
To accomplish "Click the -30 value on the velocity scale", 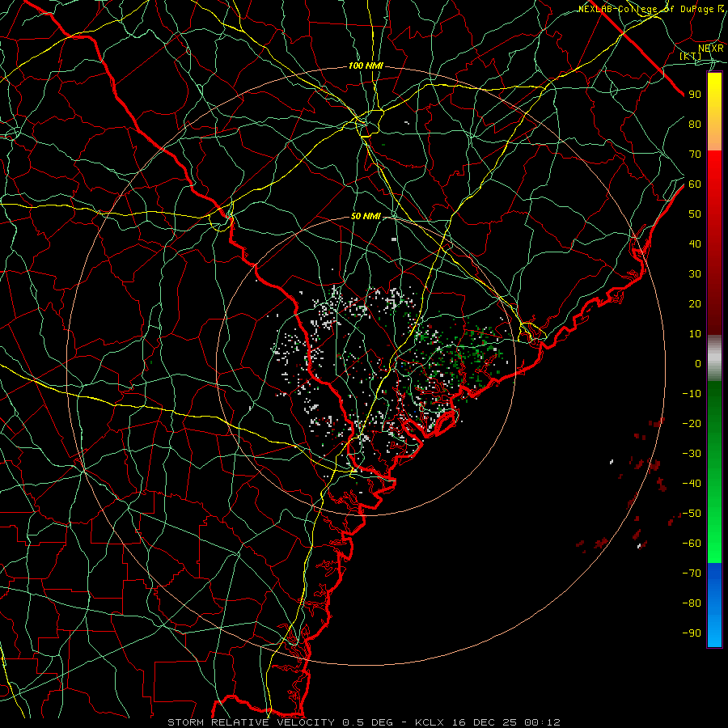I will pos(692,454).
